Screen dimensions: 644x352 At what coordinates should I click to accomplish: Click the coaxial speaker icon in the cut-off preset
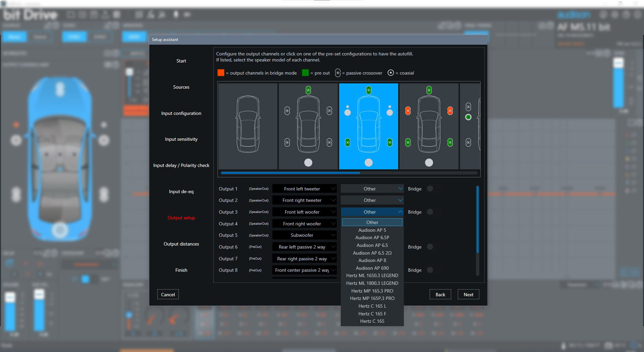[469, 117]
